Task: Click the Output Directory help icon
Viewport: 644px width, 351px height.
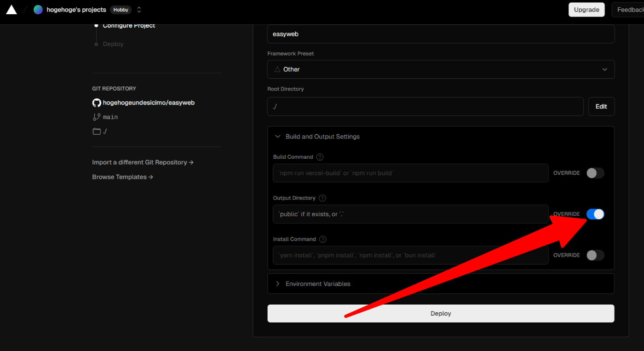Action: 322,198
